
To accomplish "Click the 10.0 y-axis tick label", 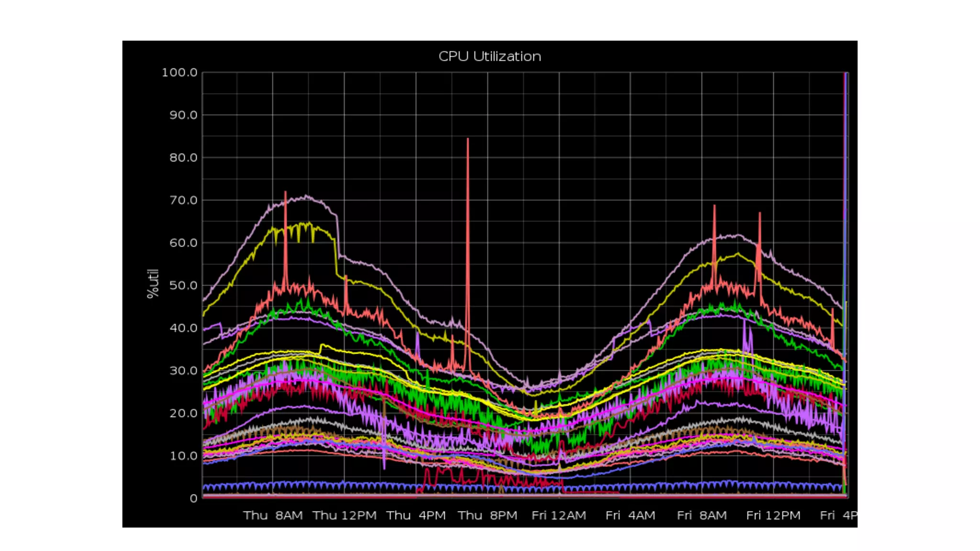I will 183,456.
